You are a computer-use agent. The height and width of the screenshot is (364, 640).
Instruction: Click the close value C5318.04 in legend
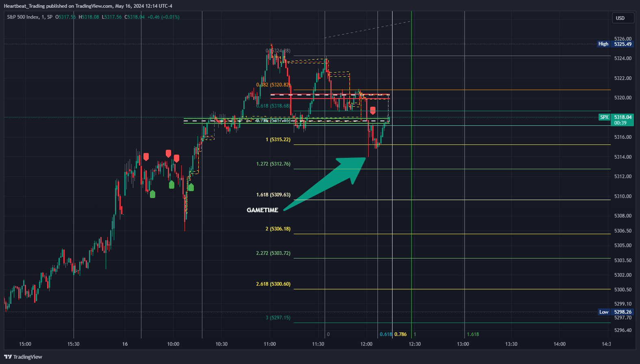[x=135, y=17]
